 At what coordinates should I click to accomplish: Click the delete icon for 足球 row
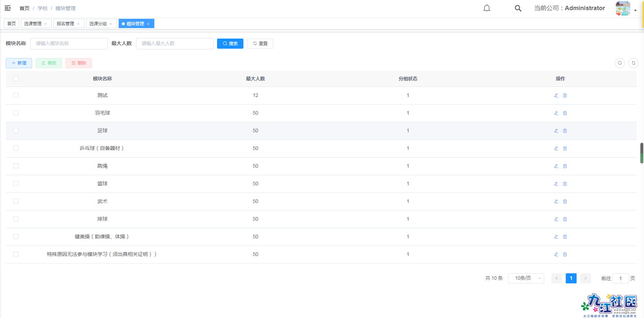[565, 131]
